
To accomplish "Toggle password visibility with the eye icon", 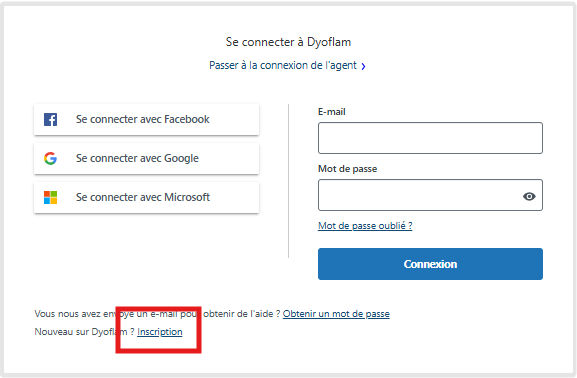I will coord(529,196).
